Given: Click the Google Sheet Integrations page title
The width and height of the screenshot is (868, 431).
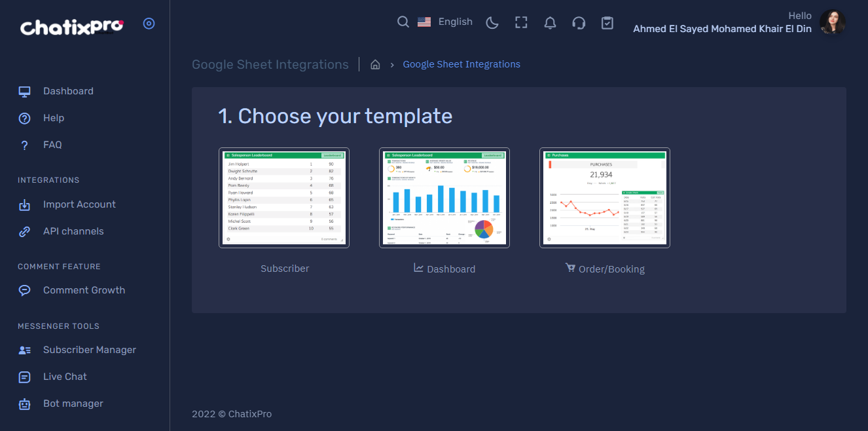Looking at the screenshot, I should 270,64.
